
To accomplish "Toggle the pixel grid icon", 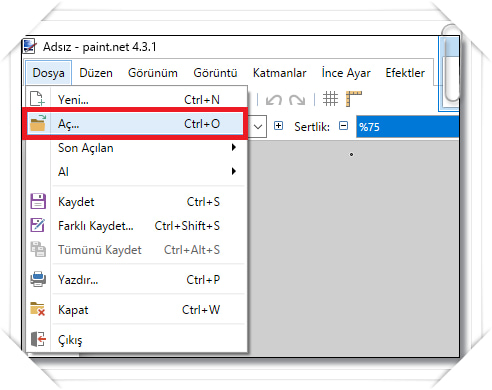I will 330,99.
